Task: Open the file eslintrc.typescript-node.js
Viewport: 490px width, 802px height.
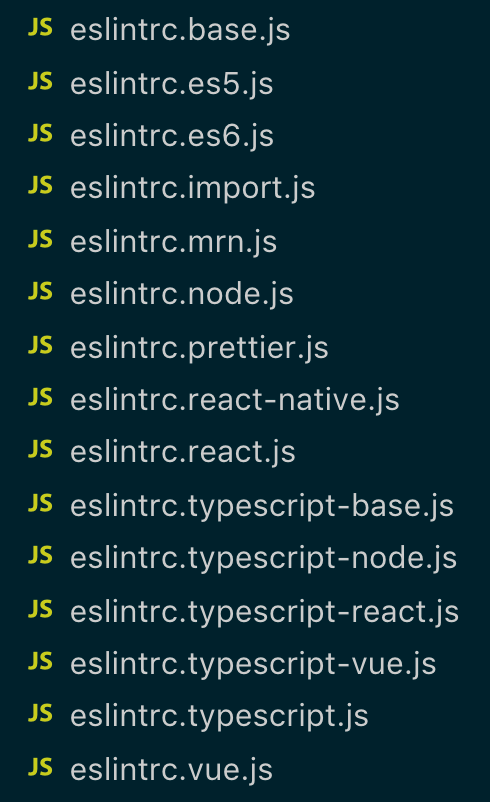Action: click(263, 559)
